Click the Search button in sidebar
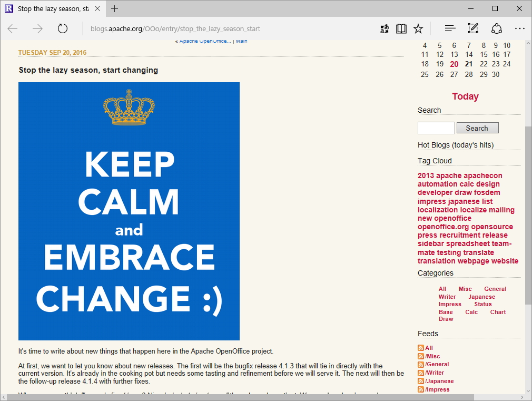Image resolution: width=532 pixels, height=401 pixels. click(477, 128)
